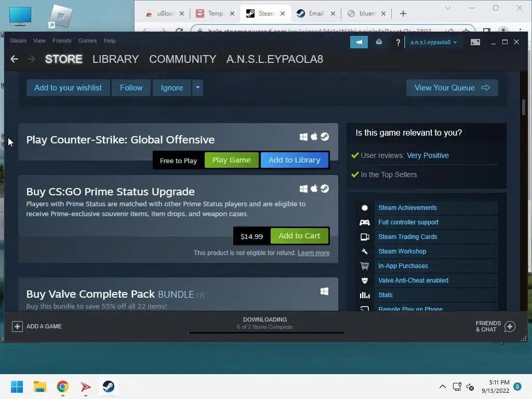Open the Help menu
This screenshot has width=532, height=399.
tap(110, 41)
